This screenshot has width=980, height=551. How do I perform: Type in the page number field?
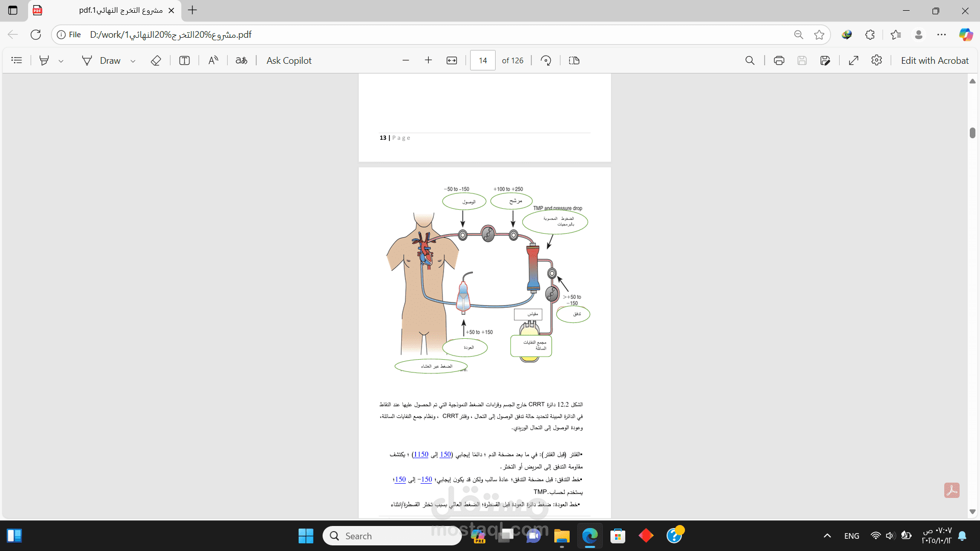(482, 60)
